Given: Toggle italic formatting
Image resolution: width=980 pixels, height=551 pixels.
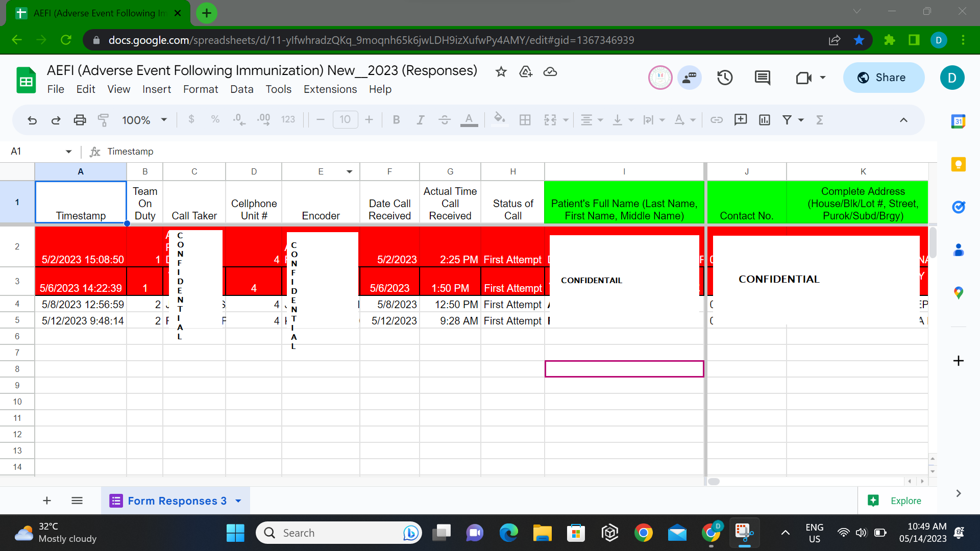Looking at the screenshot, I should [420, 120].
